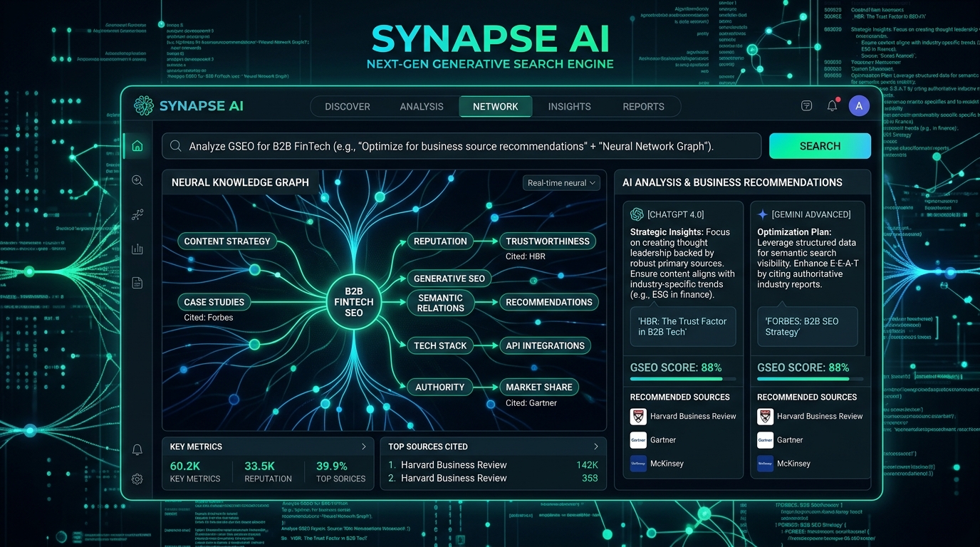Open the Reports tab
The width and height of the screenshot is (980, 547).
(644, 107)
